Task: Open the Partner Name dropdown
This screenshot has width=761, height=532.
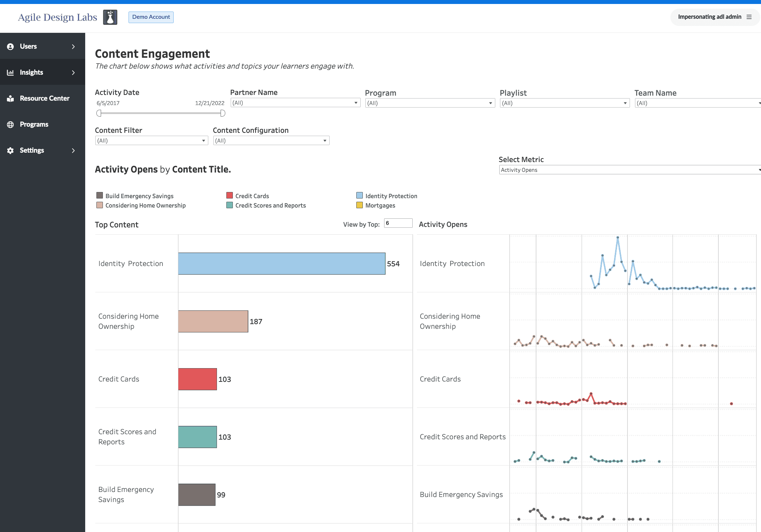Action: click(295, 103)
